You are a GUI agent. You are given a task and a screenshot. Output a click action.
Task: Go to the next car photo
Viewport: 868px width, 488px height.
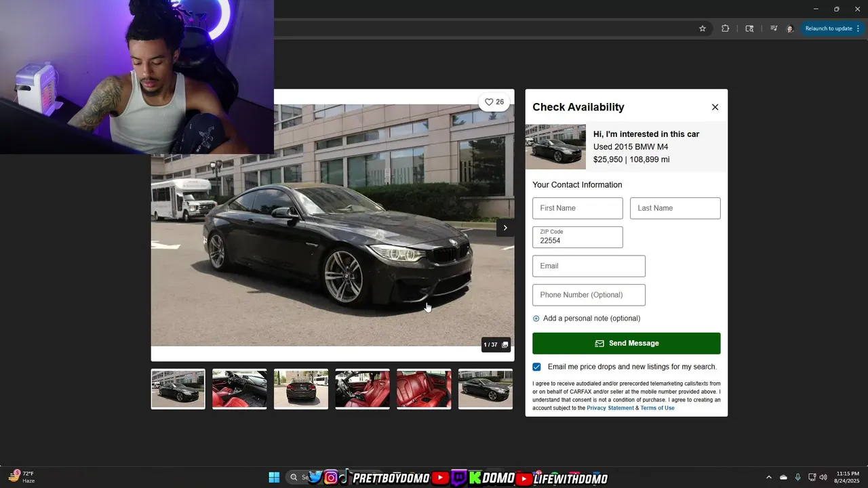505,228
